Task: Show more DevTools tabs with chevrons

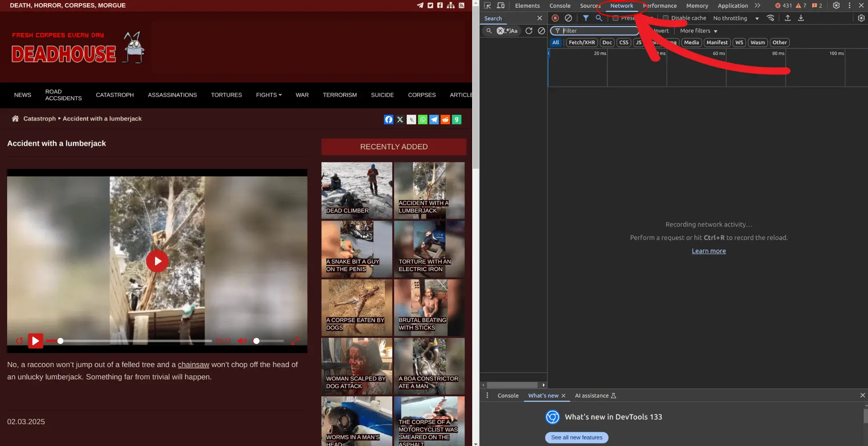Action: coord(757,5)
